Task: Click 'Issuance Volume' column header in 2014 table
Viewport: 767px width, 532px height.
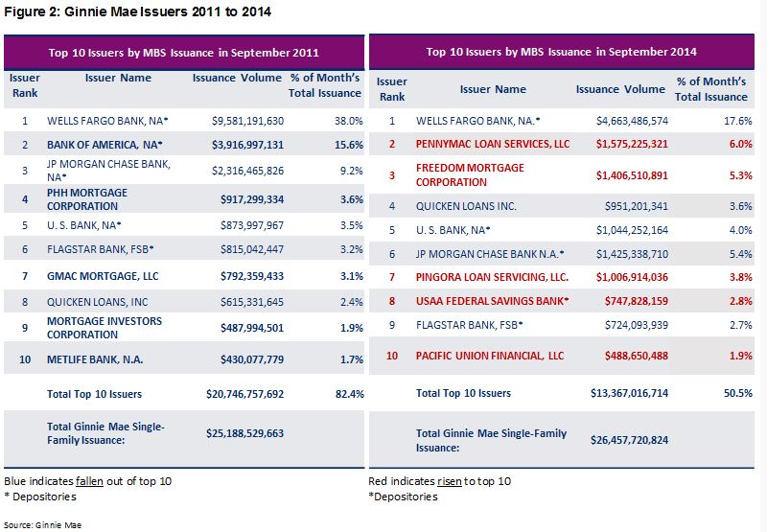Action: [619, 89]
